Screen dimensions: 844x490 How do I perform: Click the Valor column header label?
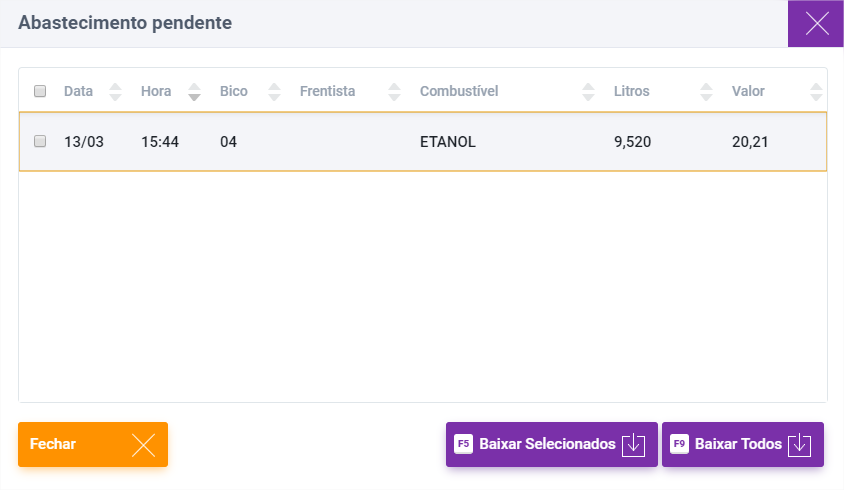[748, 91]
